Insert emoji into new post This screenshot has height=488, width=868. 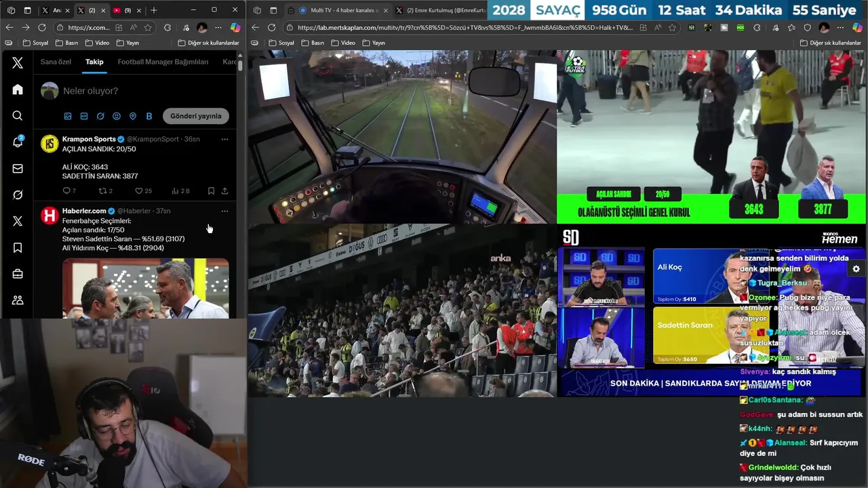click(117, 116)
